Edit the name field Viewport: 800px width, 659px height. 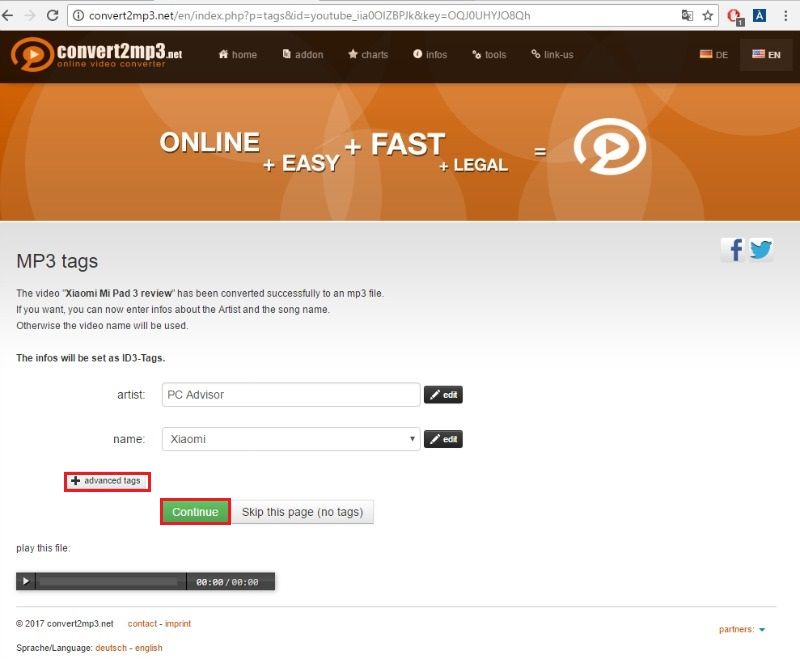click(443, 439)
